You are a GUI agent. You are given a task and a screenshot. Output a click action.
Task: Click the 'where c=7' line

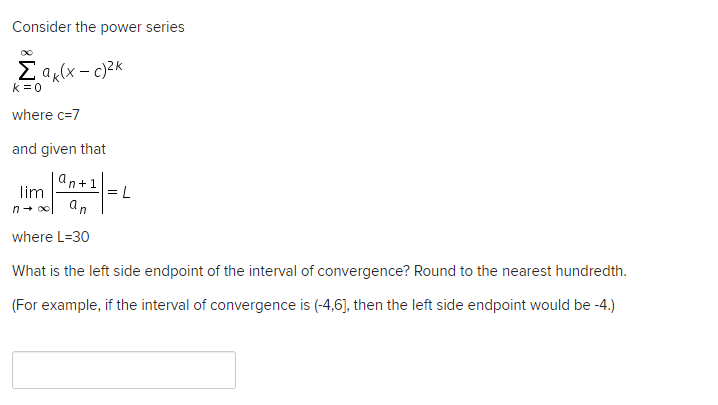(x=45, y=115)
